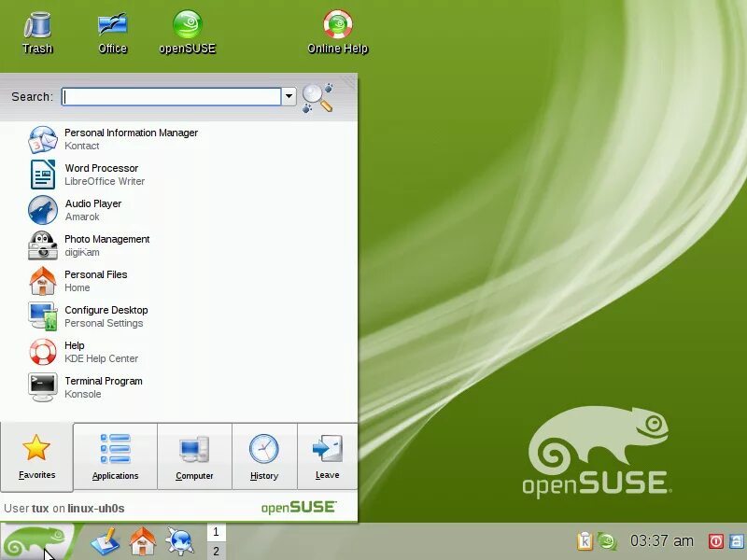Expand the search history dropdown arrow

pyautogui.click(x=289, y=97)
